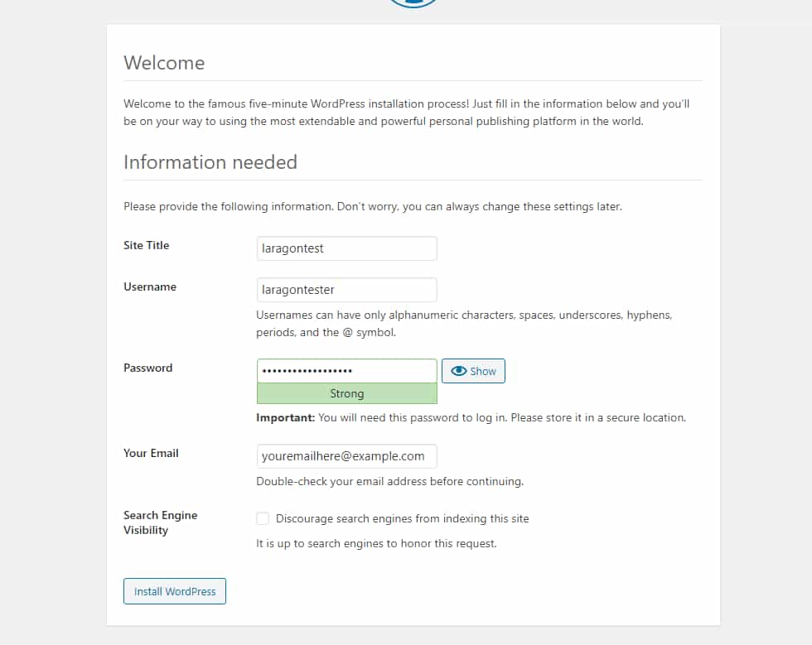Click the Welcome heading

click(164, 63)
